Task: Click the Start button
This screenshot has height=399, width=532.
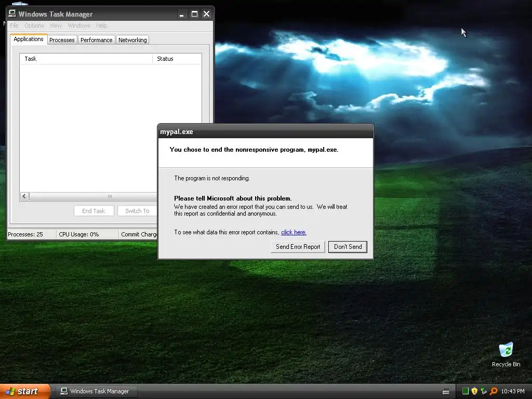Action: pos(25,391)
